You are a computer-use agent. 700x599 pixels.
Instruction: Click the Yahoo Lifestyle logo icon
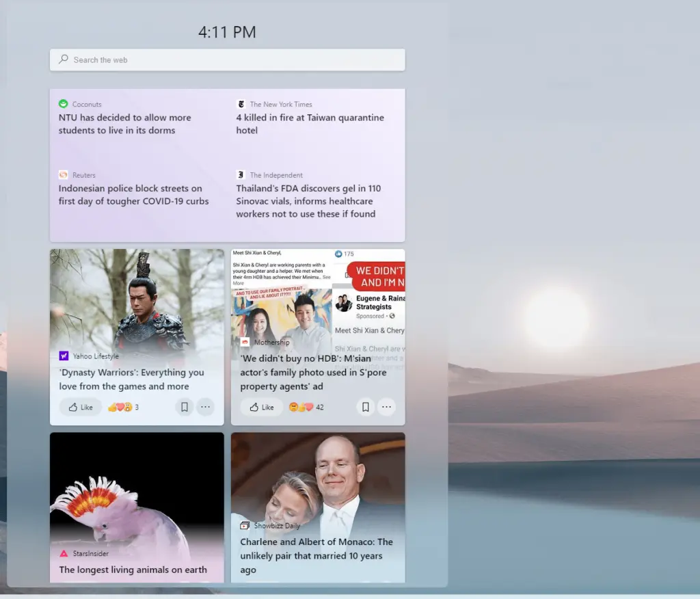coord(64,356)
